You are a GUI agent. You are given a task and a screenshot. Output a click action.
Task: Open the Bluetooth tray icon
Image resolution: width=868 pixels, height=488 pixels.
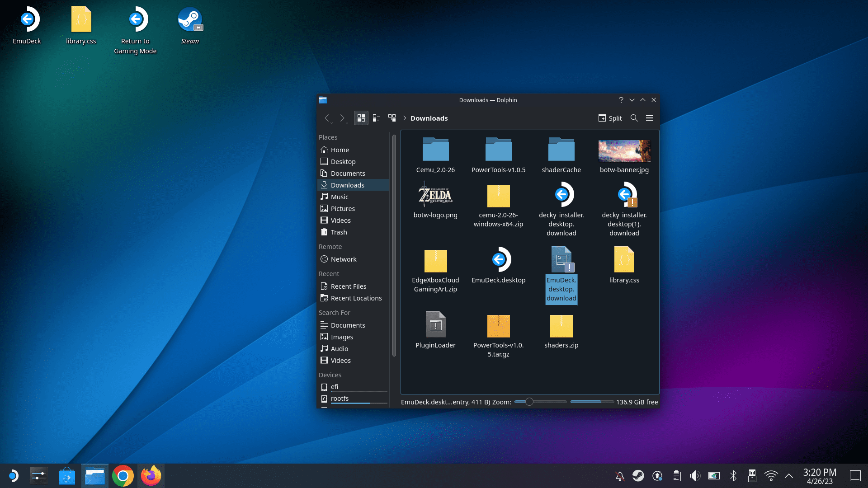click(733, 476)
